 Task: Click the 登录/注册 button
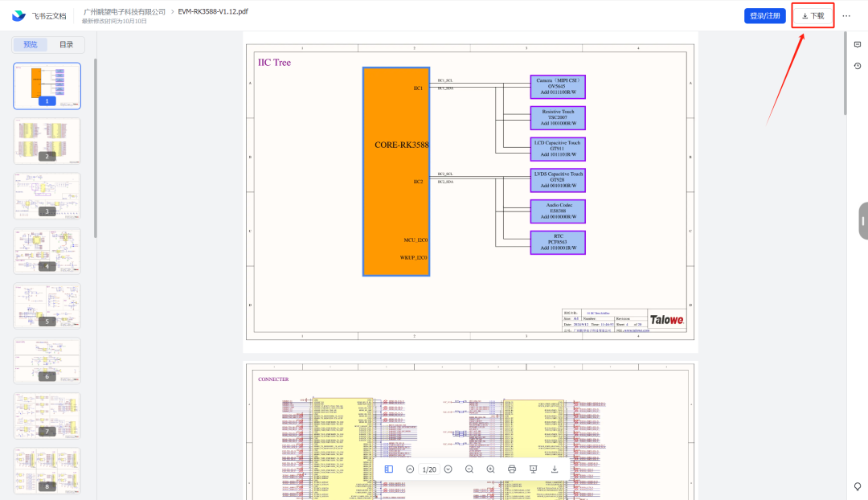(764, 16)
